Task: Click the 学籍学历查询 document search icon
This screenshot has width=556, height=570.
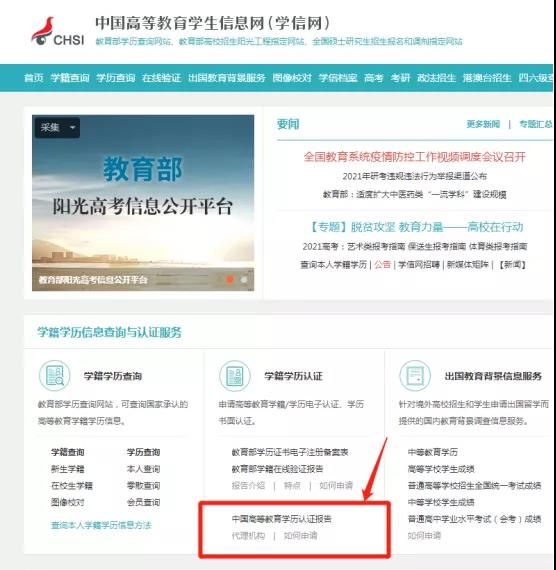Action: (55, 376)
